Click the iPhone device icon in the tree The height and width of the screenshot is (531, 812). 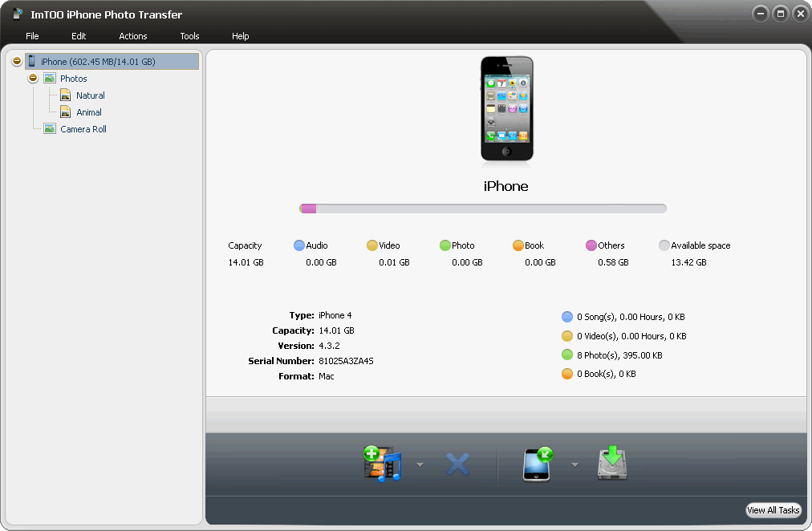pyautogui.click(x=31, y=61)
